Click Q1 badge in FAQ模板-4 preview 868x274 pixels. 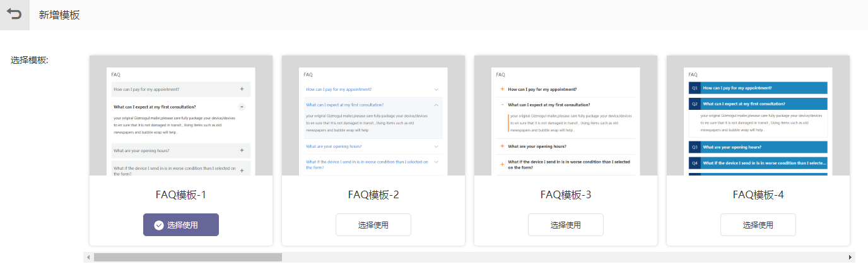click(x=695, y=88)
